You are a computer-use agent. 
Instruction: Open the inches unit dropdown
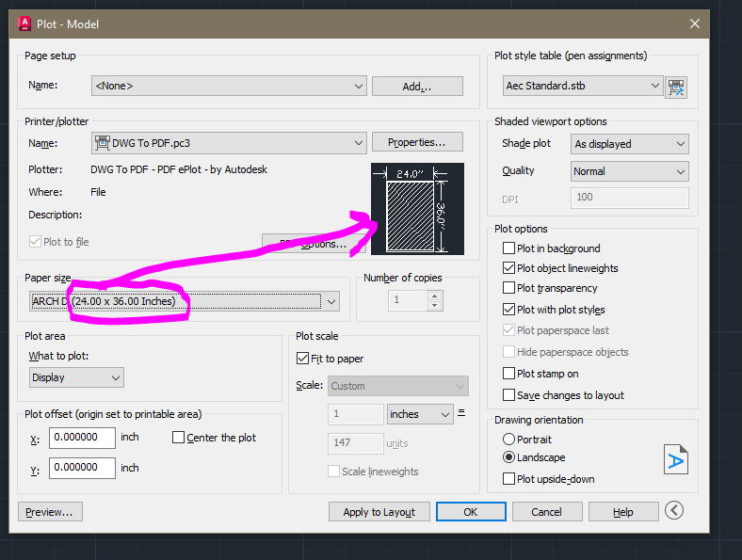[420, 414]
